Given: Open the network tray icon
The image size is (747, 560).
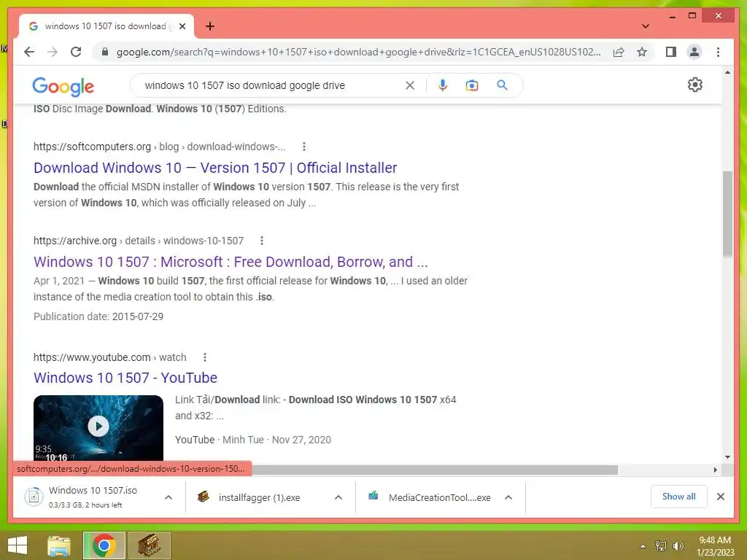Looking at the screenshot, I should [x=661, y=546].
